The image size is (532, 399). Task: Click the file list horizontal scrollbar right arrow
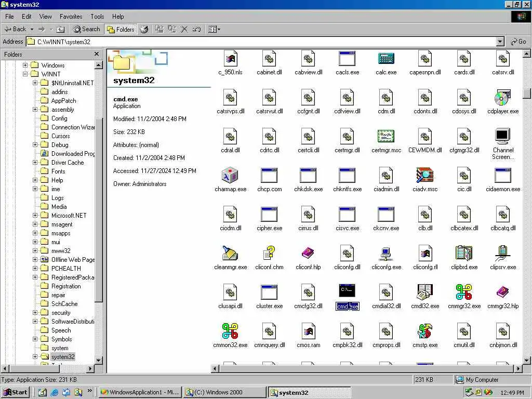click(x=518, y=368)
